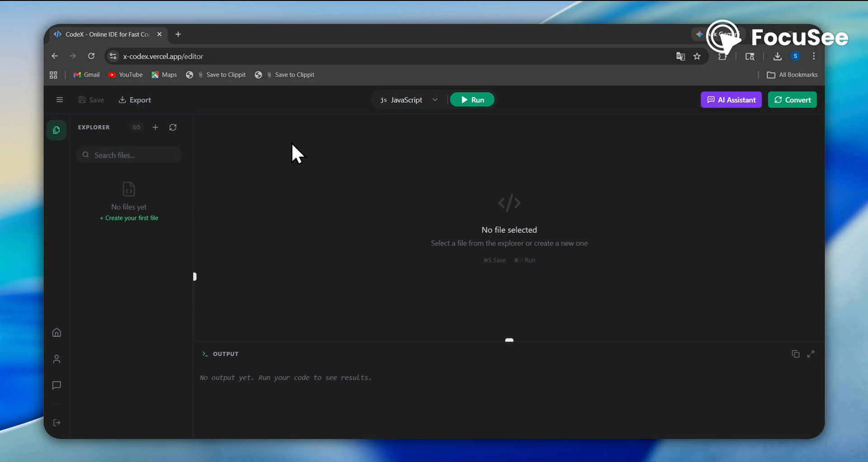Expand the Output panel to fullscreen
The image size is (868, 462).
pyautogui.click(x=811, y=354)
